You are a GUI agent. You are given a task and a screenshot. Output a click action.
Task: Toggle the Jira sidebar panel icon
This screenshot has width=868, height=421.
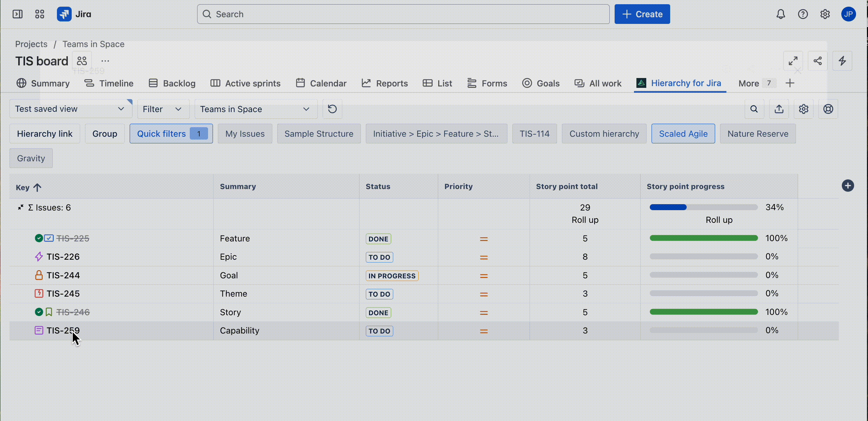18,14
